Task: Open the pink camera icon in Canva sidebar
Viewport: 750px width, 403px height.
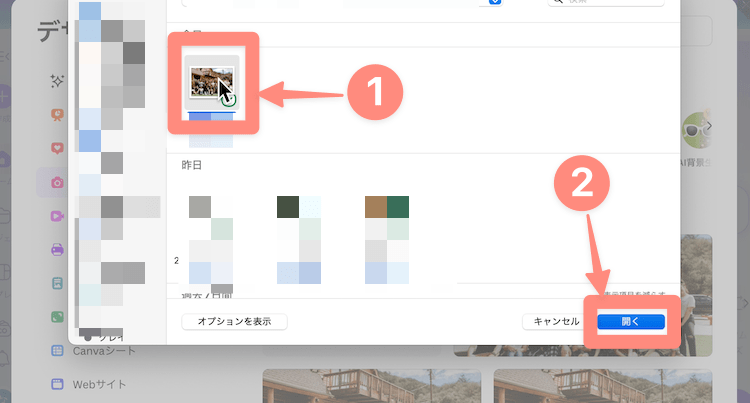Action: [x=57, y=182]
